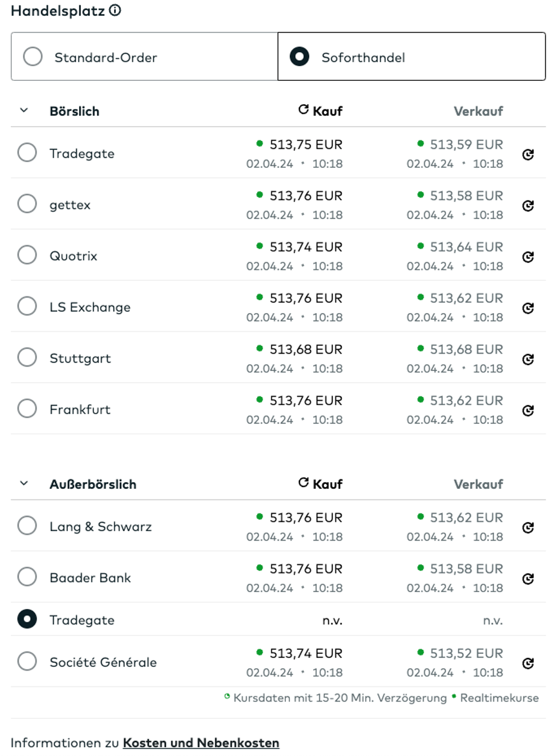557x756 pixels.
Task: Refresh the Stuttgart price quote
Action: (x=528, y=359)
